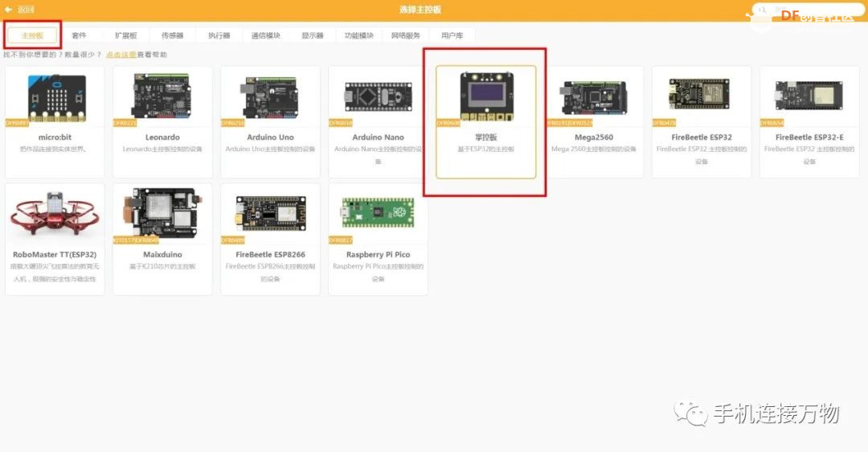This screenshot has width=868, height=452.
Task: Open the 网络服务 tab
Action: point(406,35)
